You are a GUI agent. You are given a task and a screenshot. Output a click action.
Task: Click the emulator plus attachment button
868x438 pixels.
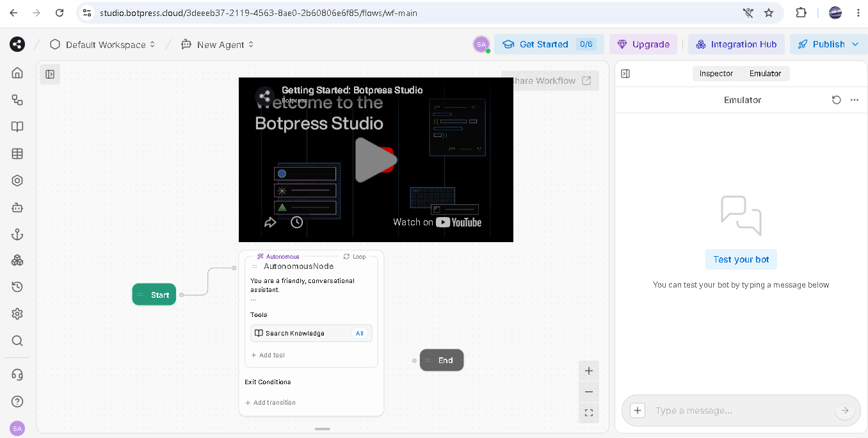pyautogui.click(x=638, y=410)
